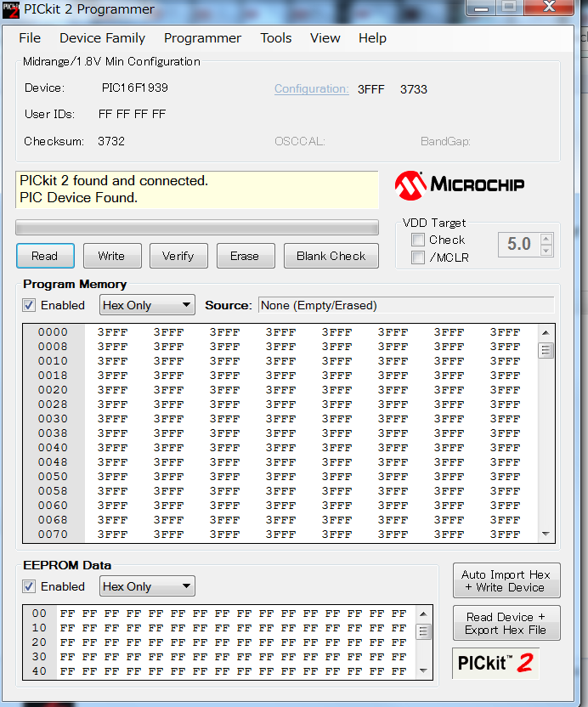Click program memory address 0058

pyautogui.click(x=53, y=491)
